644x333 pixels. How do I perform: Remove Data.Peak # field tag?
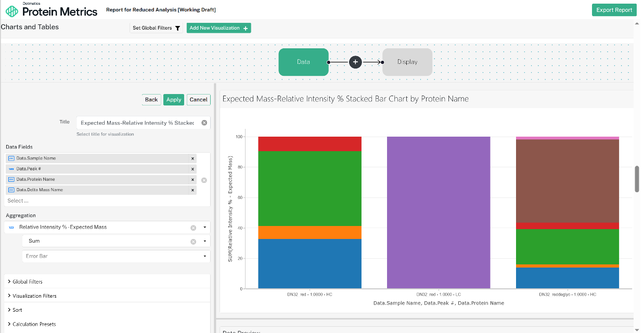(x=192, y=169)
